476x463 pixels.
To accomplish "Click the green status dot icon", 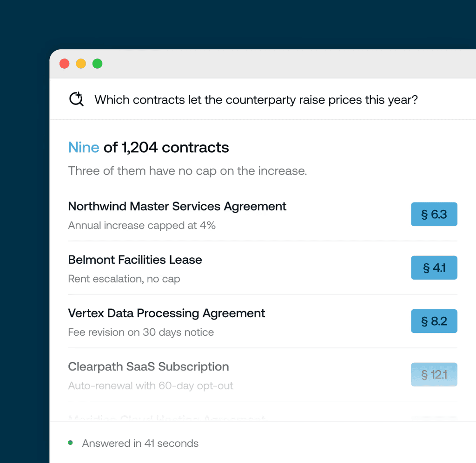I will (x=71, y=443).
